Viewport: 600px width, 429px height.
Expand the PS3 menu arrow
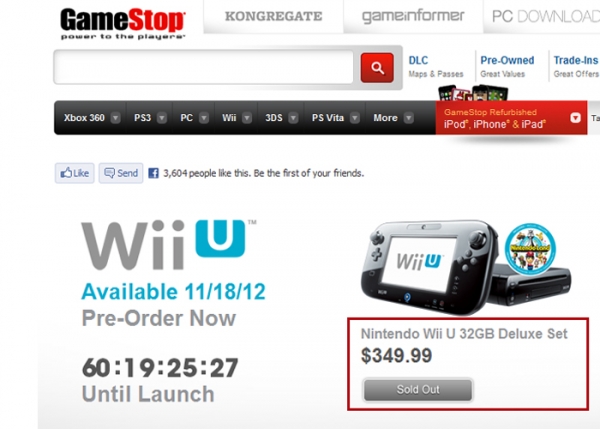[x=162, y=118]
